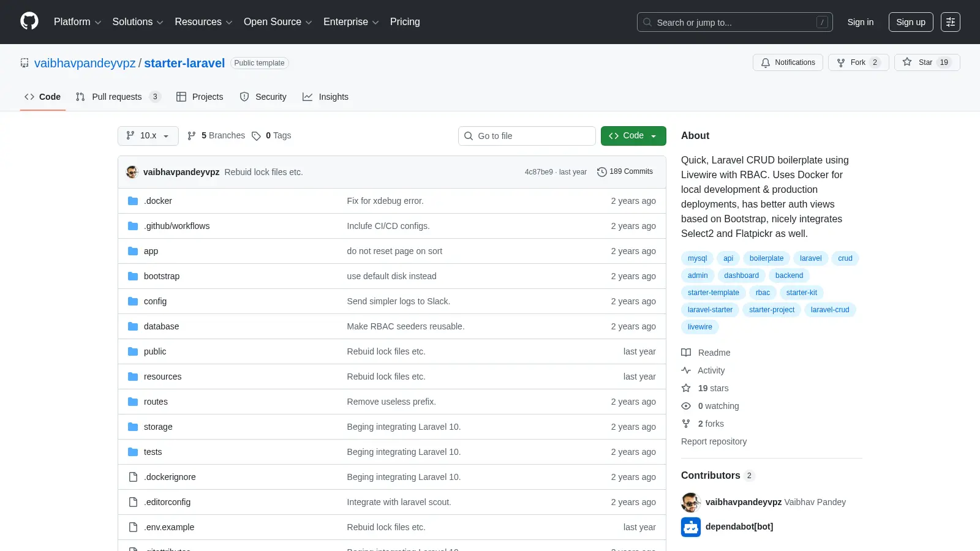Open the Copilot/settings menu icon at top right
Viewport: 980px width, 551px height.
pos(951,22)
